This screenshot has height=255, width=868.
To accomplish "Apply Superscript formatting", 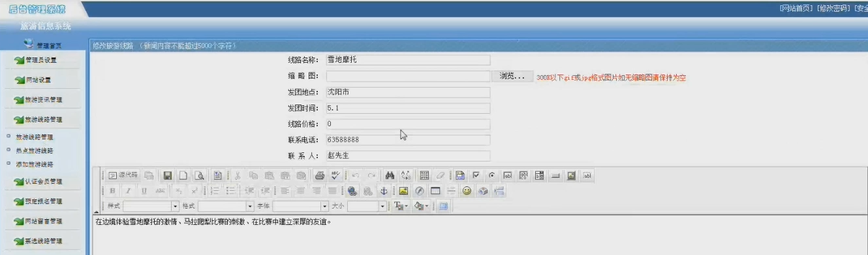I will tap(194, 191).
